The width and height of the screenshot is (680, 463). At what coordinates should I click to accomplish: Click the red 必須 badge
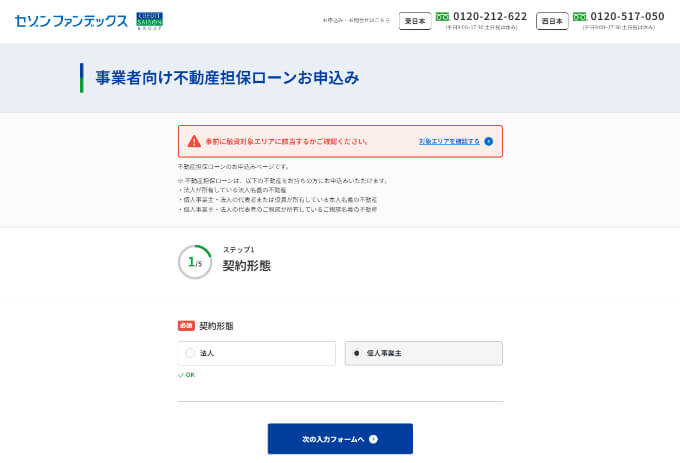tap(186, 326)
